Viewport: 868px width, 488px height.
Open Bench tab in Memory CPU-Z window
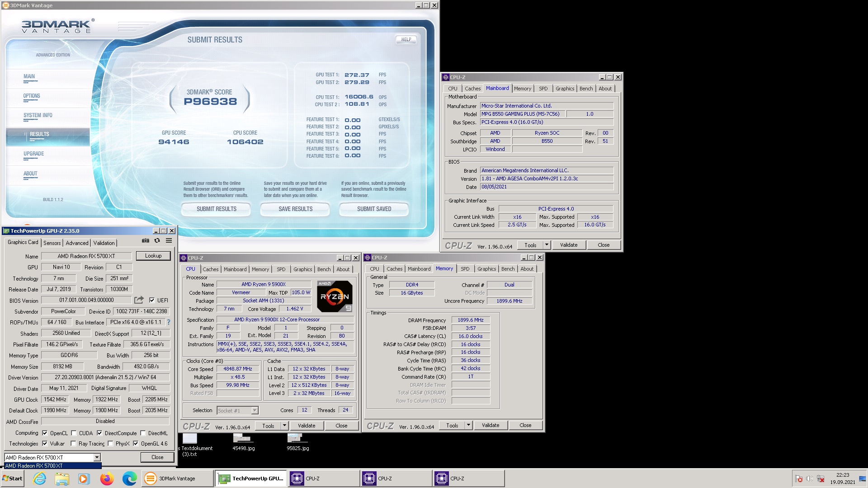click(508, 269)
